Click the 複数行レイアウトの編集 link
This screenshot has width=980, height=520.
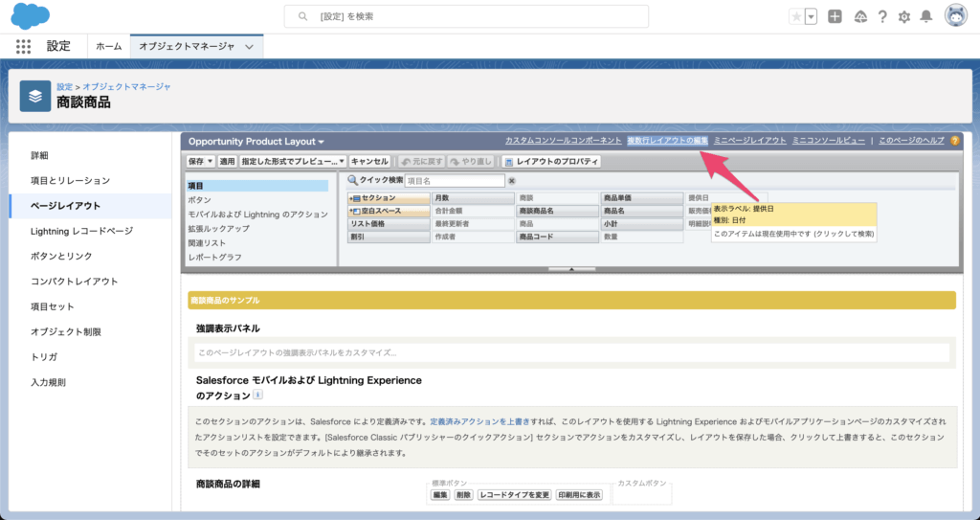coord(667,141)
